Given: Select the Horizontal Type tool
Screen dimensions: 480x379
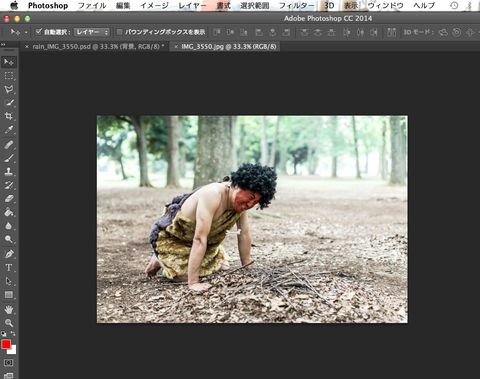Looking at the screenshot, I should point(9,268).
